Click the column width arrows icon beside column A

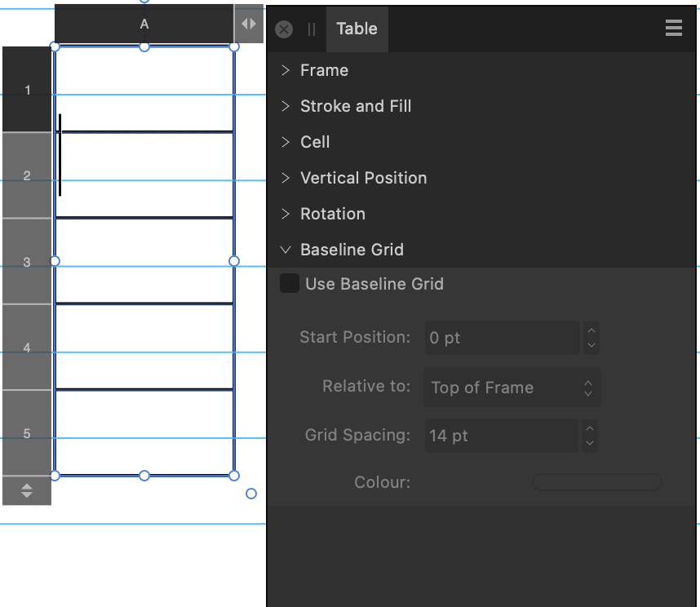click(249, 24)
